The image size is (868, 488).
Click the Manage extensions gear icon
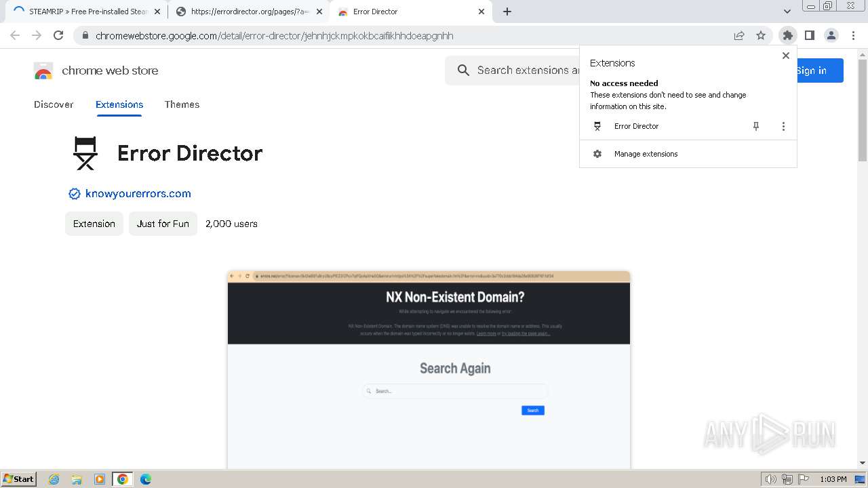tap(597, 154)
